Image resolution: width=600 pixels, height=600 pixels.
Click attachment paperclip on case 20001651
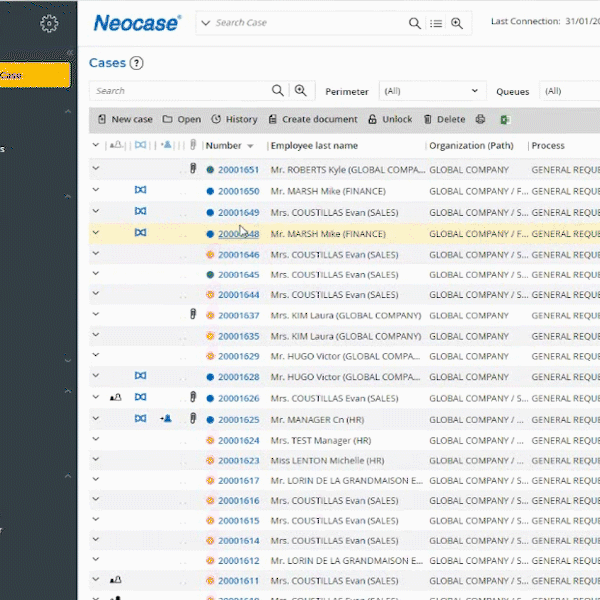pos(193,170)
